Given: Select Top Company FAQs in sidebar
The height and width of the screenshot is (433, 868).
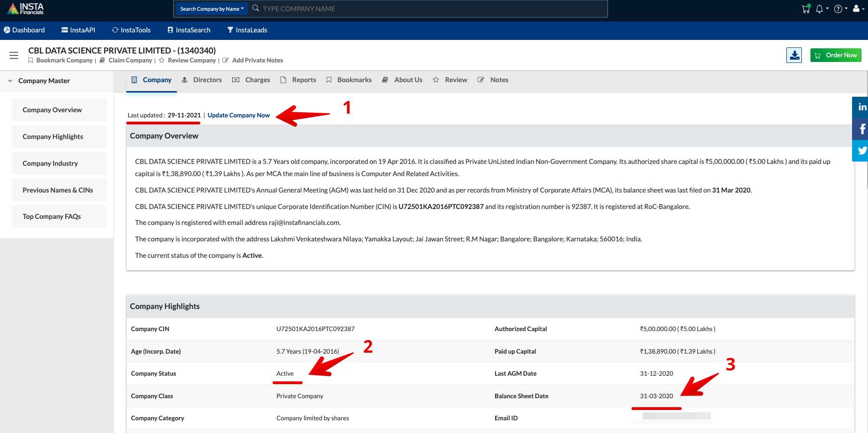Looking at the screenshot, I should coord(59,216).
